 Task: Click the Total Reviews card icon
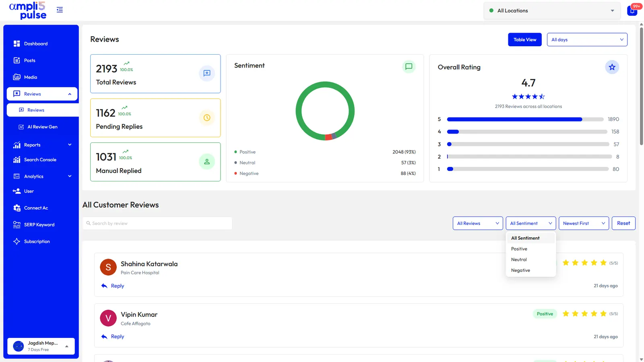click(x=207, y=73)
